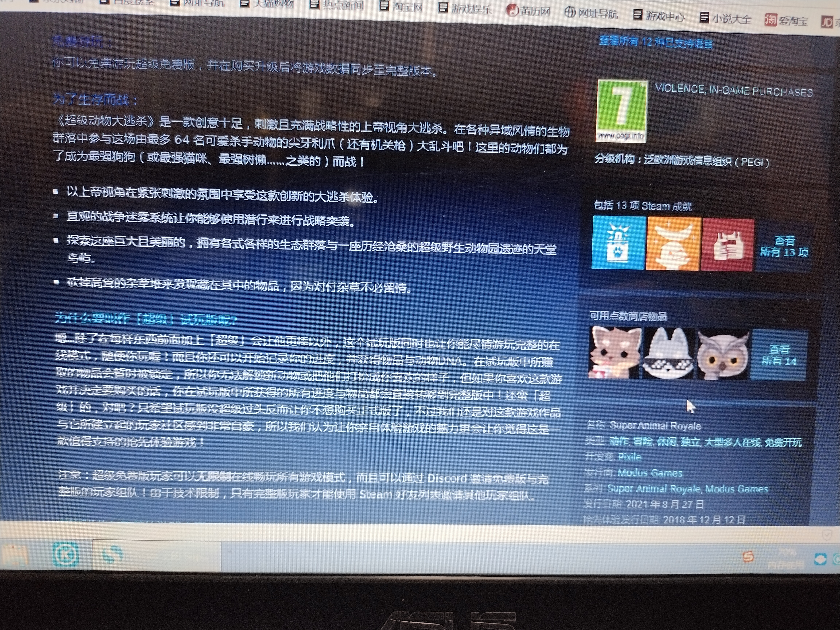The image size is (840, 630).
Task: Select the wolf with pixel sunglasses item
Action: click(668, 353)
